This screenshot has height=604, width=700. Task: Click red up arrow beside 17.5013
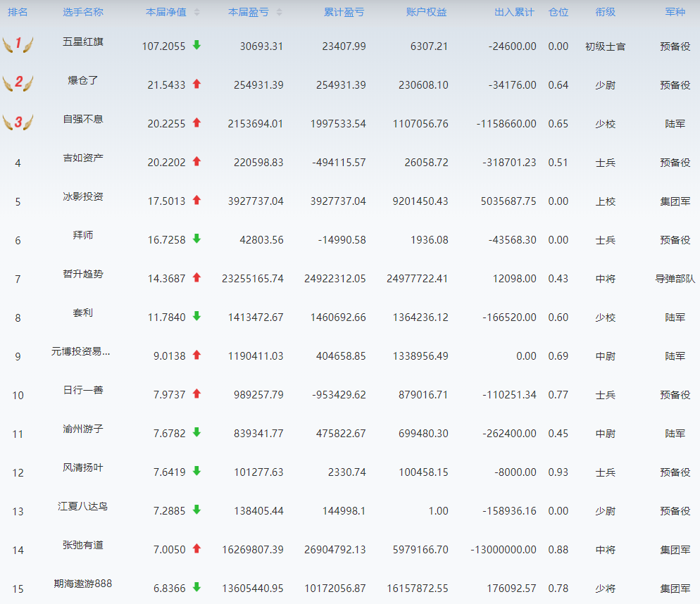tap(196, 201)
